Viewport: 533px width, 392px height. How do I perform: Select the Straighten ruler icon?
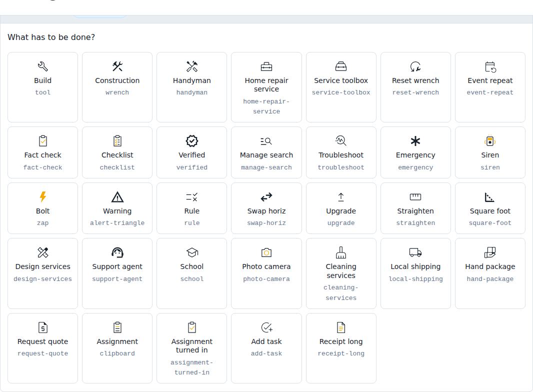[x=415, y=197]
